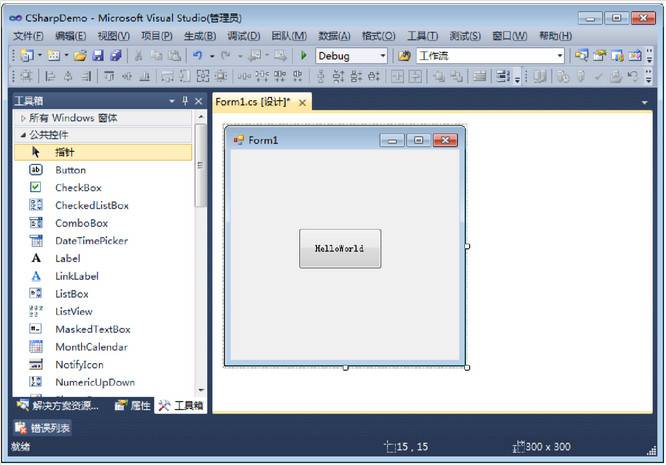Screen dimensions: 666x465
Task: Click the 300 x 300 size status text
Action: [x=548, y=447]
